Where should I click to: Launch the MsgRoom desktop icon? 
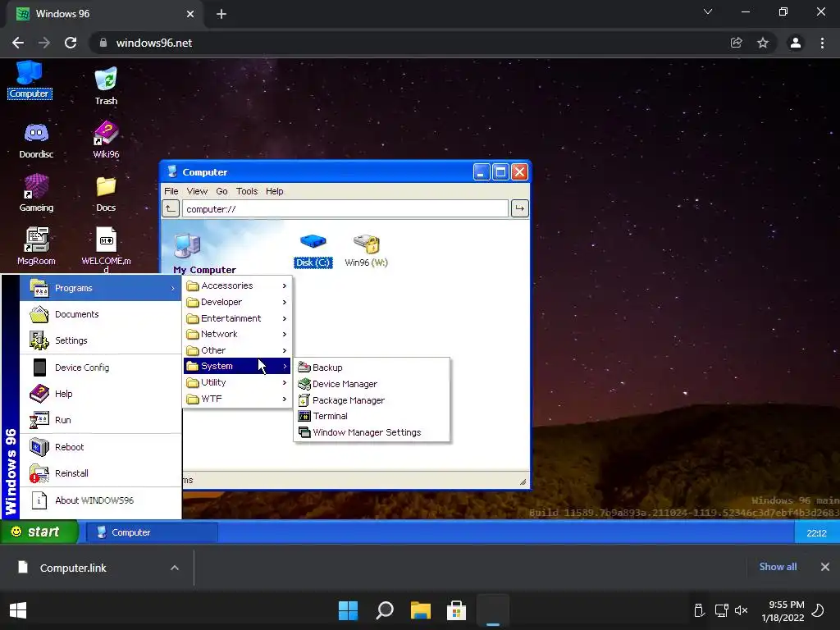[x=36, y=246]
